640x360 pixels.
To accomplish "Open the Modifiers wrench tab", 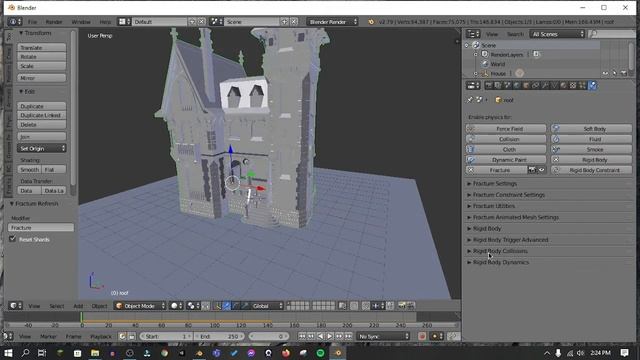I will click(545, 85).
